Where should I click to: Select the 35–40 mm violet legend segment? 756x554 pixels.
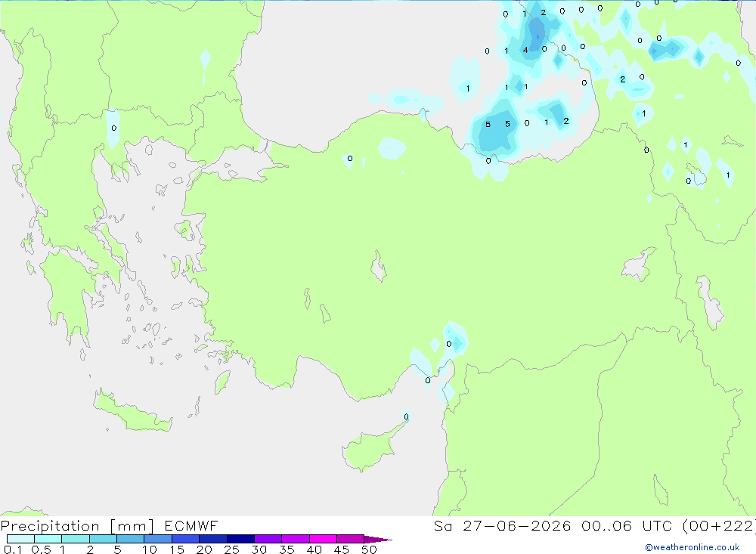tap(296, 539)
